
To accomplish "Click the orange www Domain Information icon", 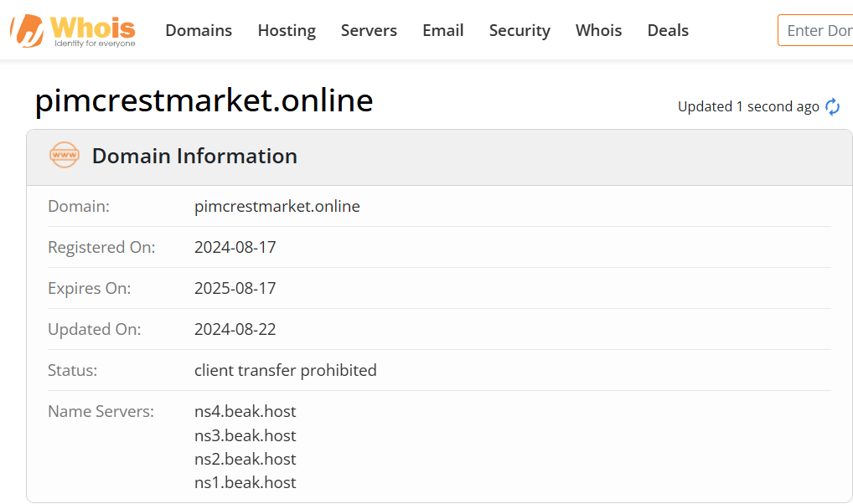I will pyautogui.click(x=65, y=155).
